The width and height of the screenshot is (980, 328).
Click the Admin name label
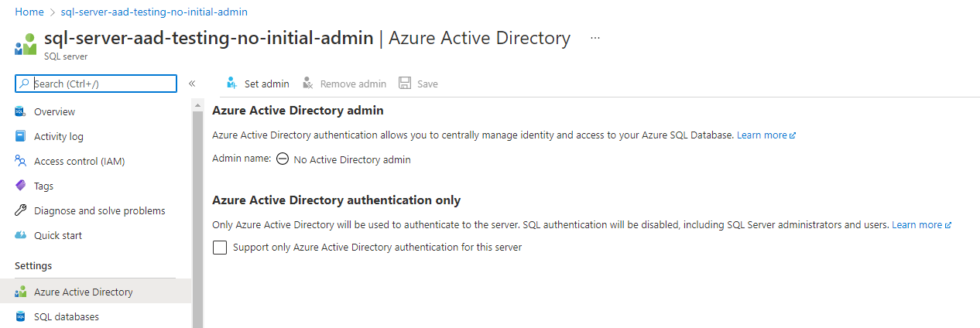[242, 159]
